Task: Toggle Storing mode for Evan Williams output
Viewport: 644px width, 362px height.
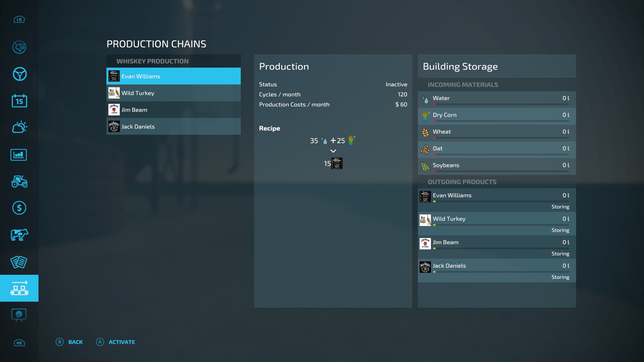Action: (x=560, y=207)
